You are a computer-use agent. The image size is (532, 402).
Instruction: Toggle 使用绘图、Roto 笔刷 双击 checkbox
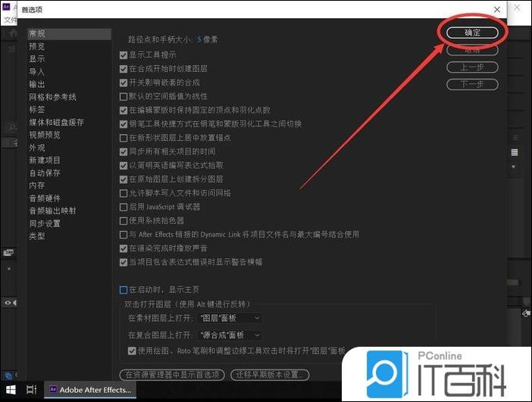click(x=132, y=351)
